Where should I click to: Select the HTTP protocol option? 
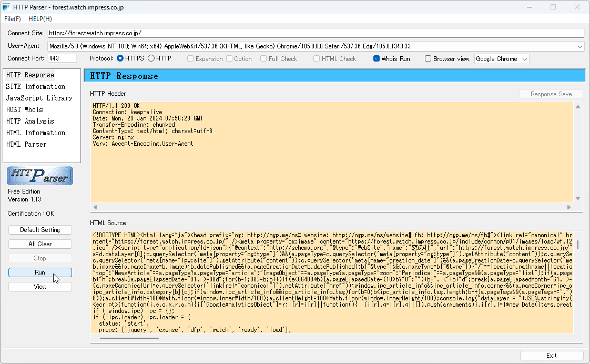point(152,58)
